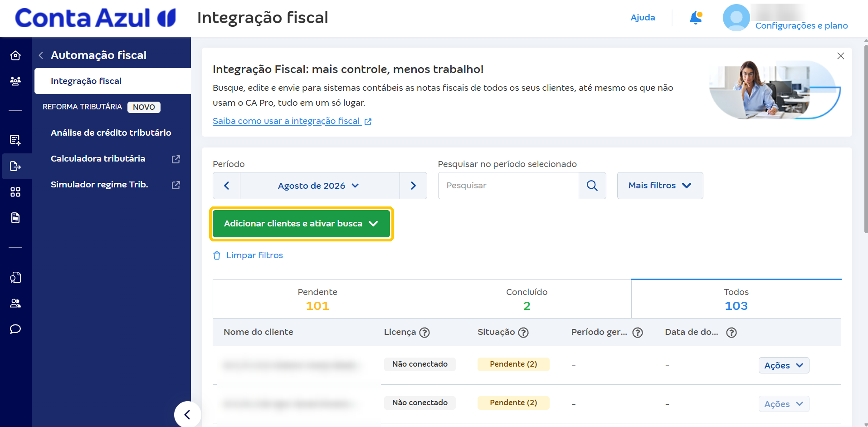This screenshot has width=868, height=427.
Task: Select Integração fiscal menu item
Action: coord(112,81)
